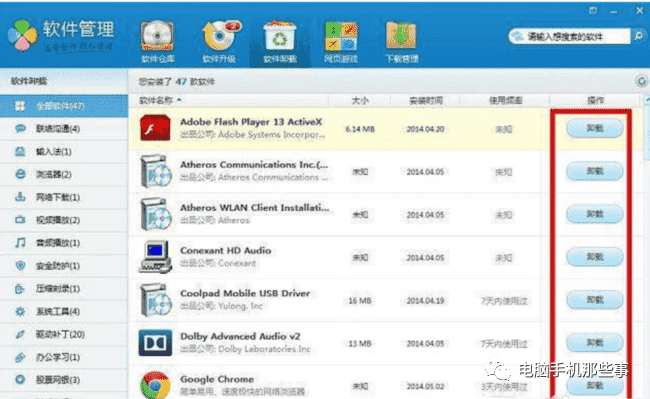Select 音频播放(1) audio category
This screenshot has height=399, width=650.
tap(64, 243)
